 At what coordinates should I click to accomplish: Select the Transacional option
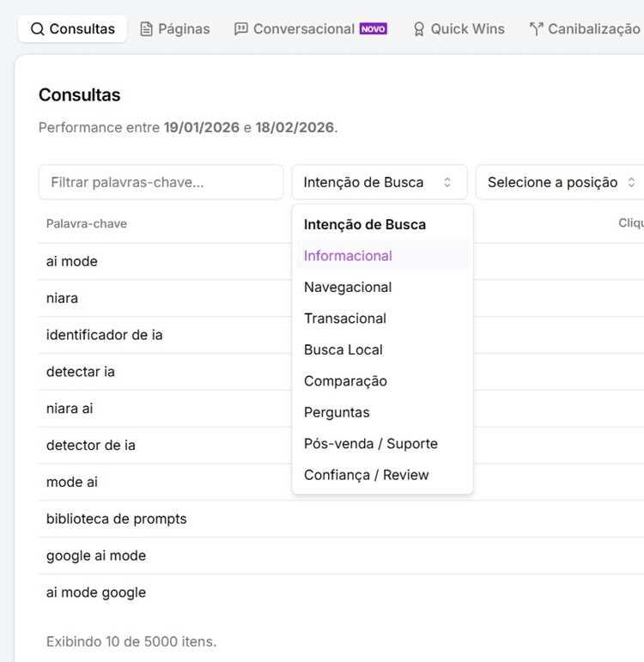345,319
